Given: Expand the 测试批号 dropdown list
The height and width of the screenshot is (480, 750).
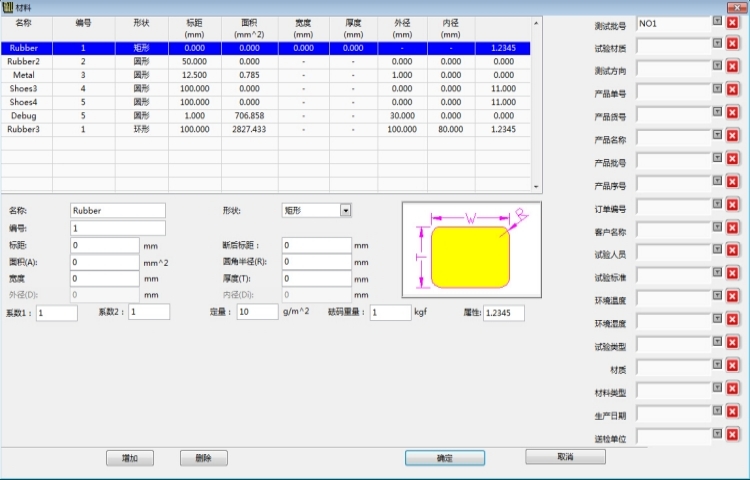Looking at the screenshot, I should click(x=716, y=21).
